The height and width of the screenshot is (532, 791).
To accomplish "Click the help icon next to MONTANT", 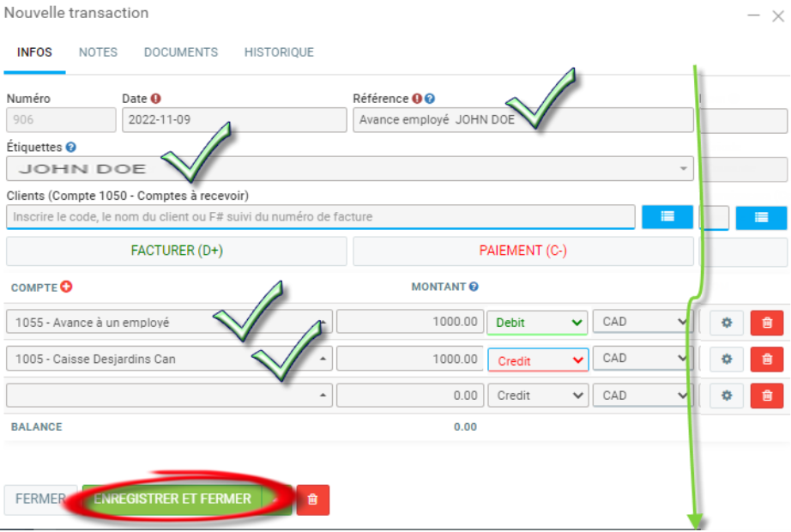I will 474,287.
